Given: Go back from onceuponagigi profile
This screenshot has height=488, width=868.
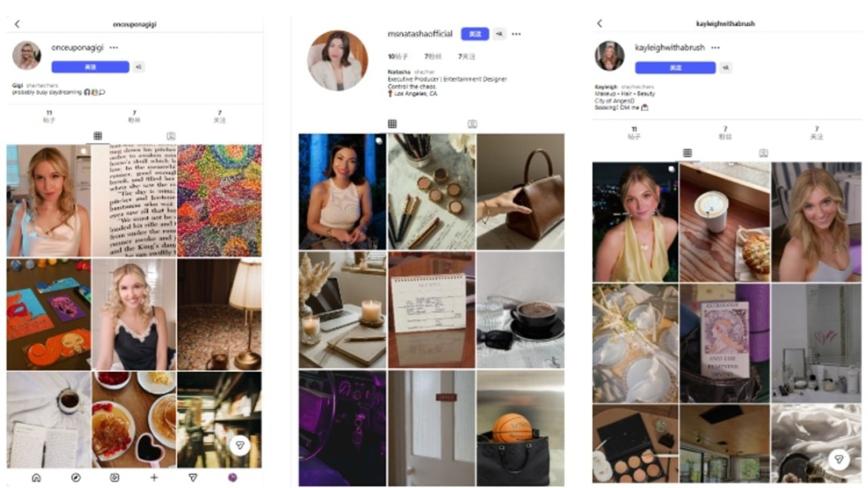Looking at the screenshot, I should click(x=17, y=24).
